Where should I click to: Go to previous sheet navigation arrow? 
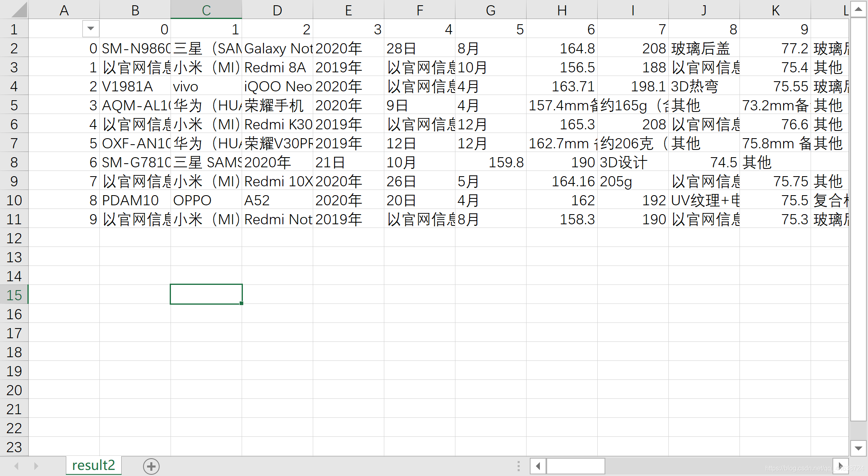coord(17,466)
